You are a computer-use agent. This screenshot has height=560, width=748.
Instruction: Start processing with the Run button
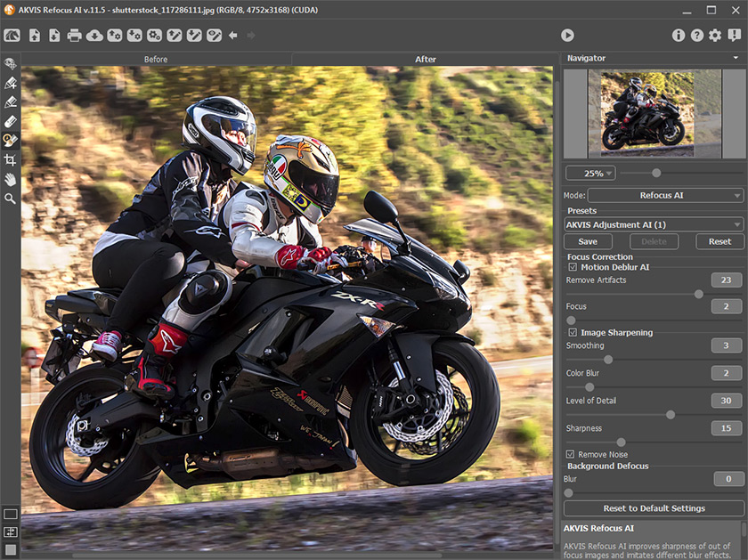point(567,36)
